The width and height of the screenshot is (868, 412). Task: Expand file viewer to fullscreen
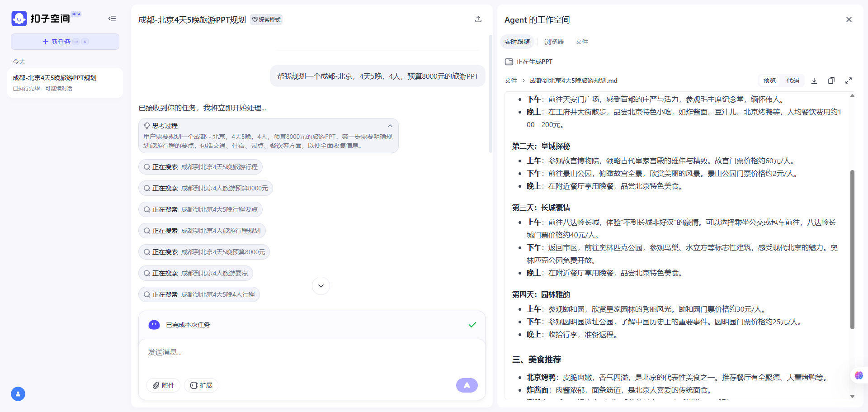[849, 81]
